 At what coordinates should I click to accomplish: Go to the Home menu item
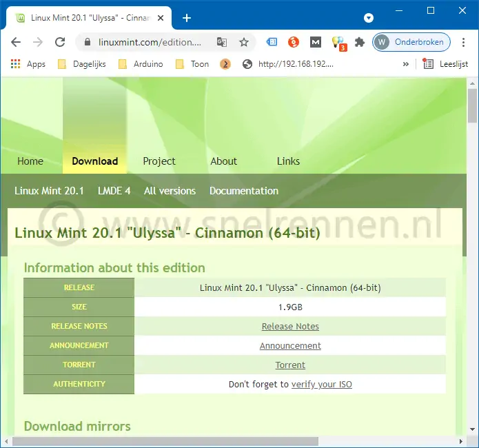click(30, 161)
